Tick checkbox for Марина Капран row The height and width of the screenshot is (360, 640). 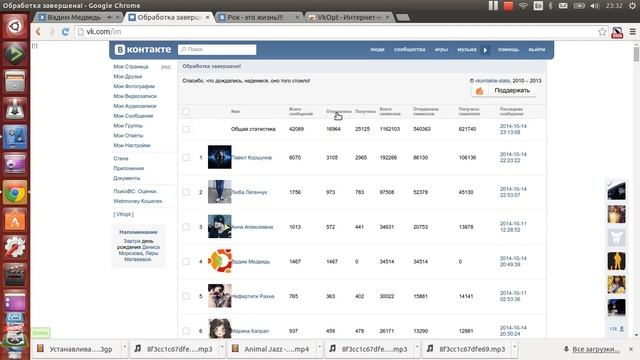pyautogui.click(x=186, y=331)
